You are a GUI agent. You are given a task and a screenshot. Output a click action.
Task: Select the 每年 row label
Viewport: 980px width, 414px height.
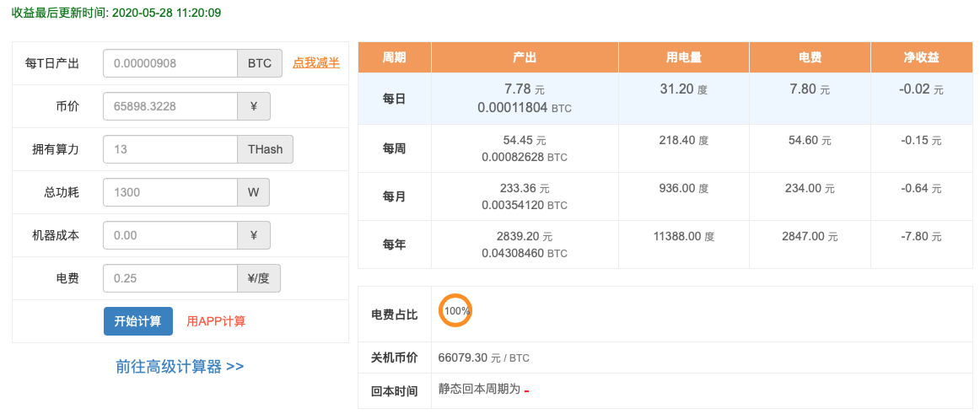point(395,245)
